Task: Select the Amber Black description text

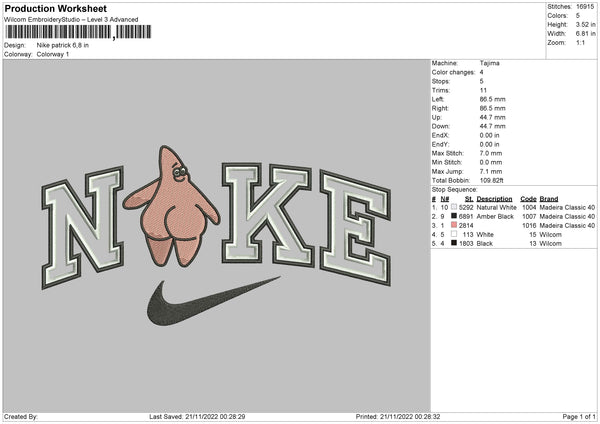Action: pyautogui.click(x=495, y=217)
